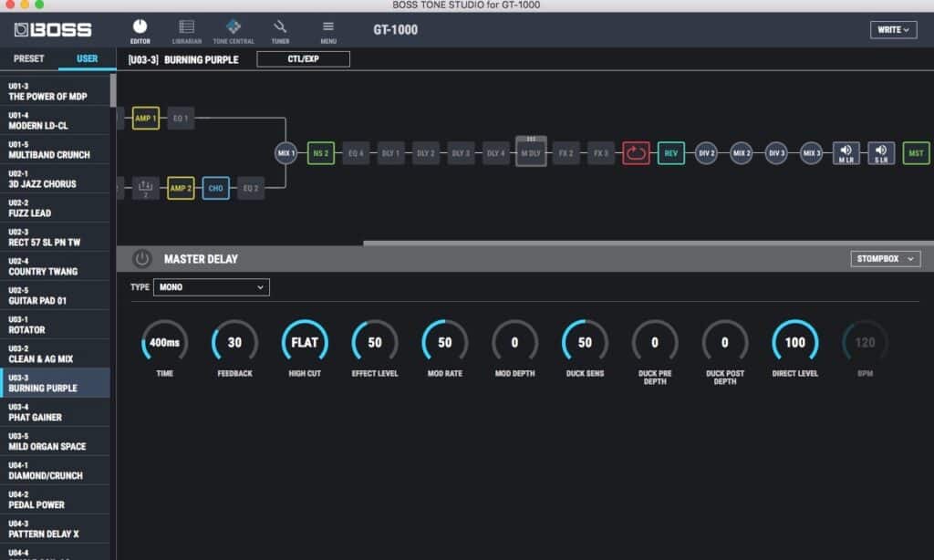Select the Sub L/R output block
The height and width of the screenshot is (560, 934).
pos(881,153)
